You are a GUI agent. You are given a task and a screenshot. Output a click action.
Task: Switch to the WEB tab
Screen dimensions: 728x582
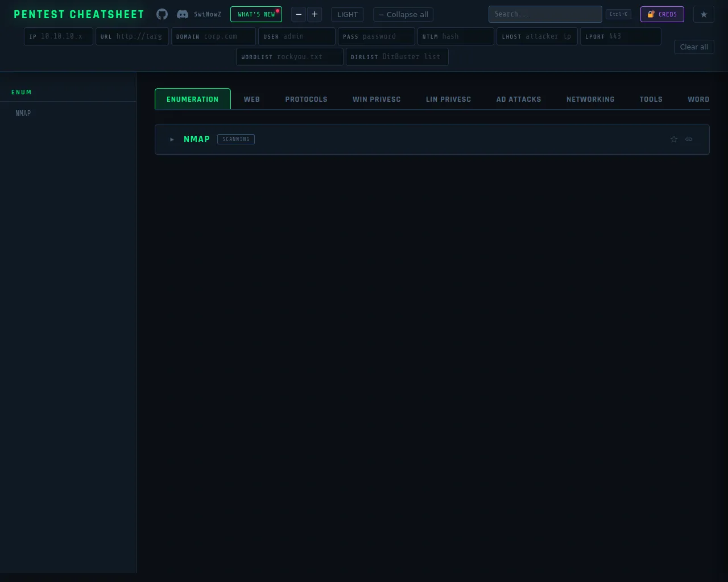point(251,99)
